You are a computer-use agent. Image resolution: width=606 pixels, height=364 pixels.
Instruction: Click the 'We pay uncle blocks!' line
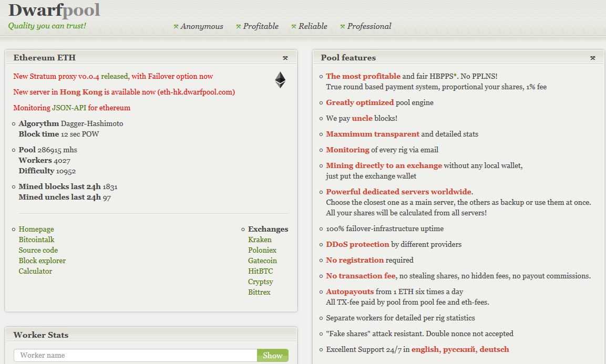pos(362,118)
